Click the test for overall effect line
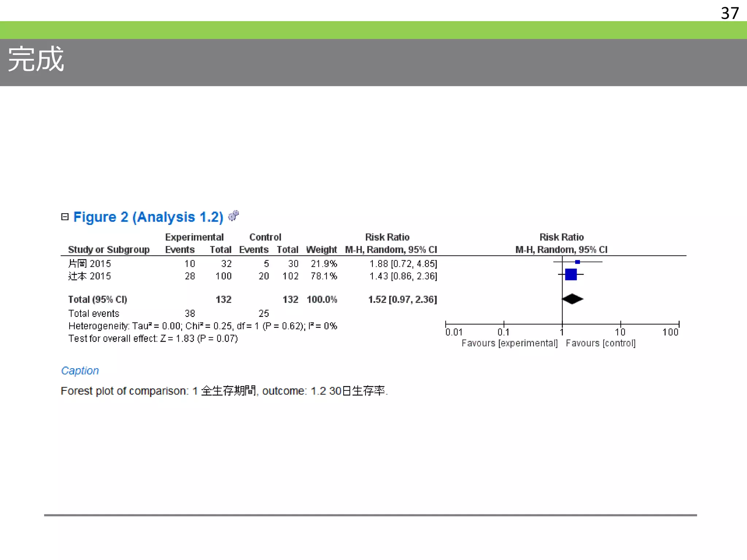The image size is (747, 560). 153,338
